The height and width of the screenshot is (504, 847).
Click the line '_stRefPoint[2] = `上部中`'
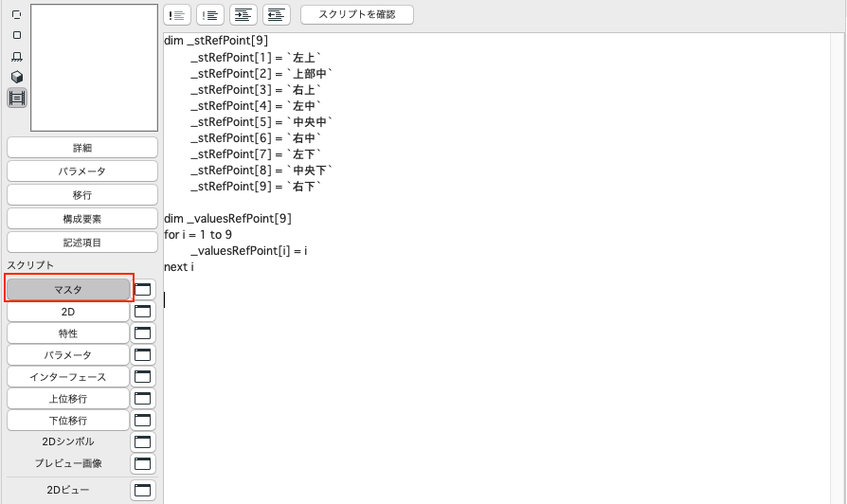tap(261, 74)
